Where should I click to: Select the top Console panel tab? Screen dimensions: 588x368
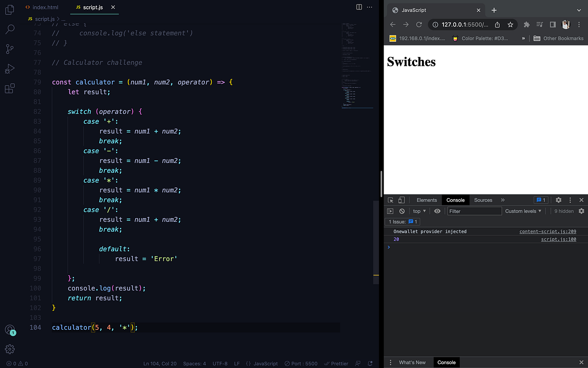click(x=456, y=200)
